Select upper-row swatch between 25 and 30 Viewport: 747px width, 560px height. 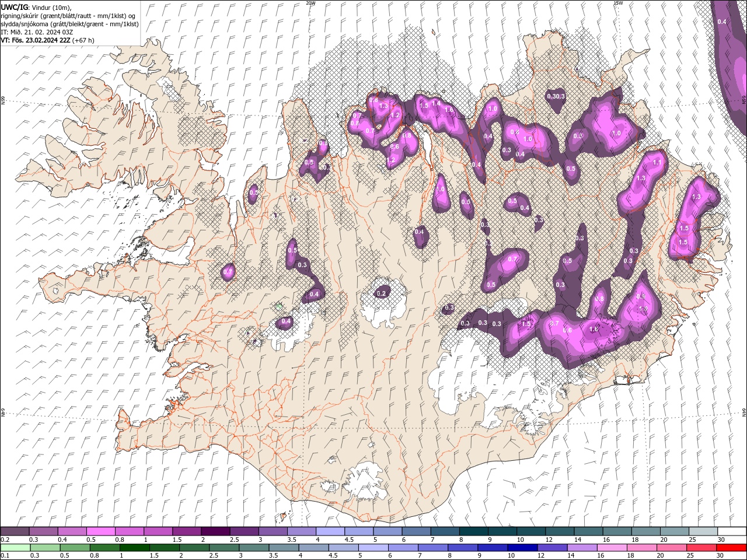(702, 531)
